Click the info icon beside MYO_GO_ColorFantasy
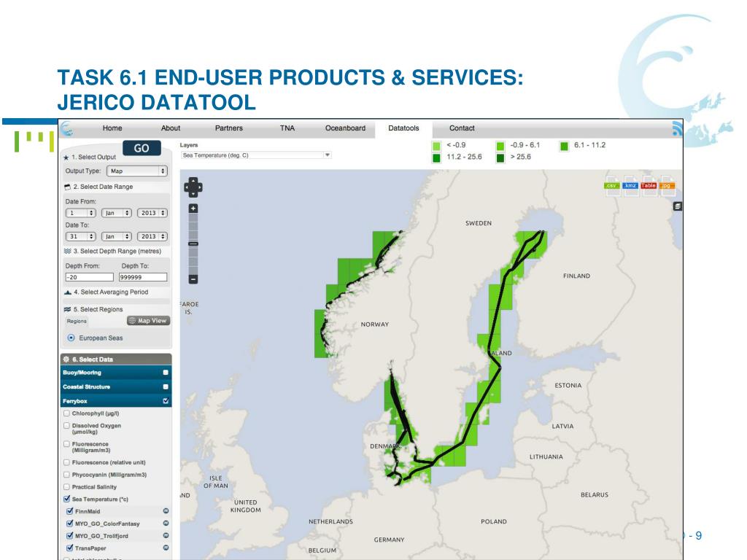 (166, 523)
